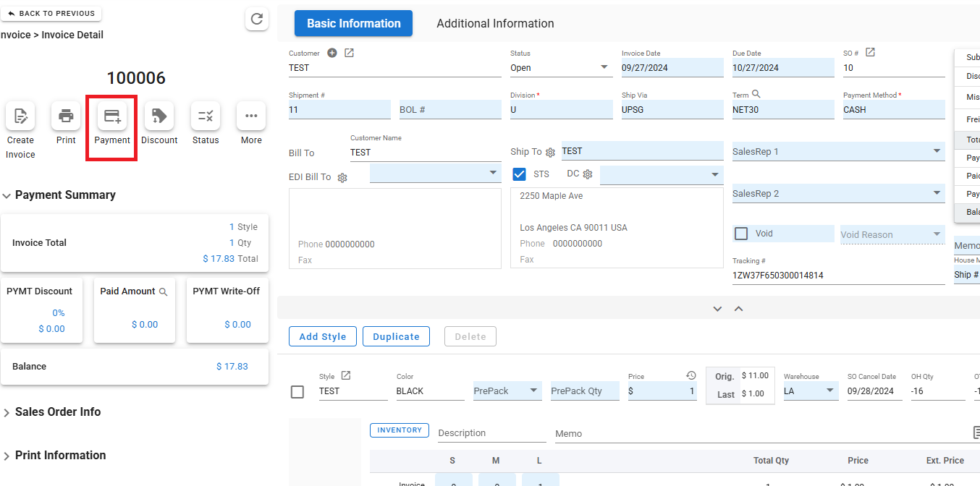Click the Balance $ 17.83 amount
Image resolution: width=980 pixels, height=486 pixels.
(232, 367)
